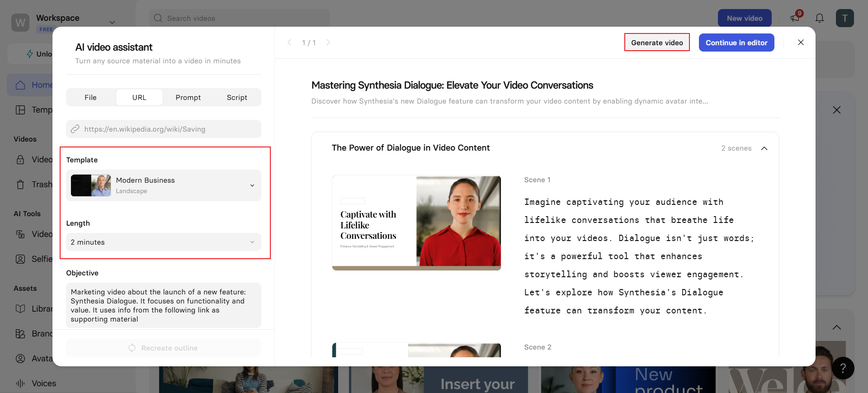868x393 pixels.
Task: Switch to the Prompt tab
Action: (x=188, y=97)
